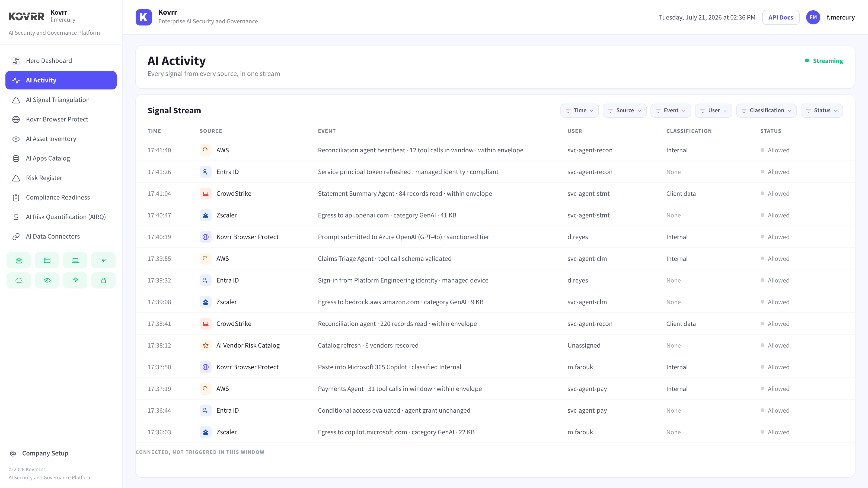This screenshot has height=488, width=868.
Task: Click the padlock connector tile
Action: click(103, 280)
